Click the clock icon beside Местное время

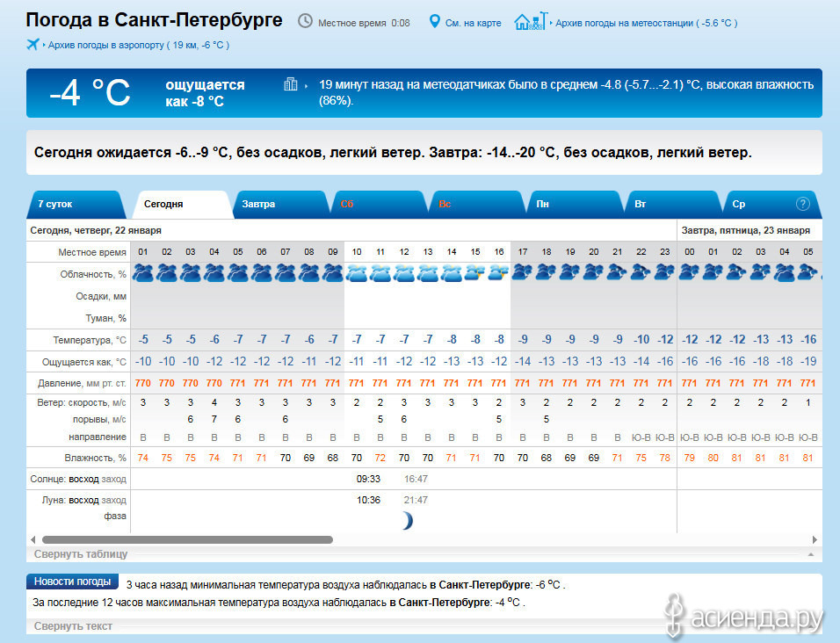tap(305, 21)
